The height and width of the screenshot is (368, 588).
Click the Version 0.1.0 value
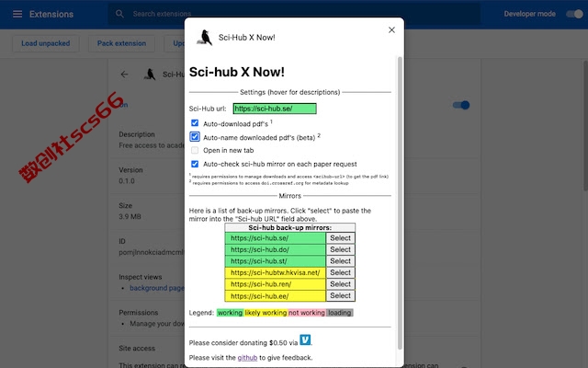pyautogui.click(x=127, y=181)
